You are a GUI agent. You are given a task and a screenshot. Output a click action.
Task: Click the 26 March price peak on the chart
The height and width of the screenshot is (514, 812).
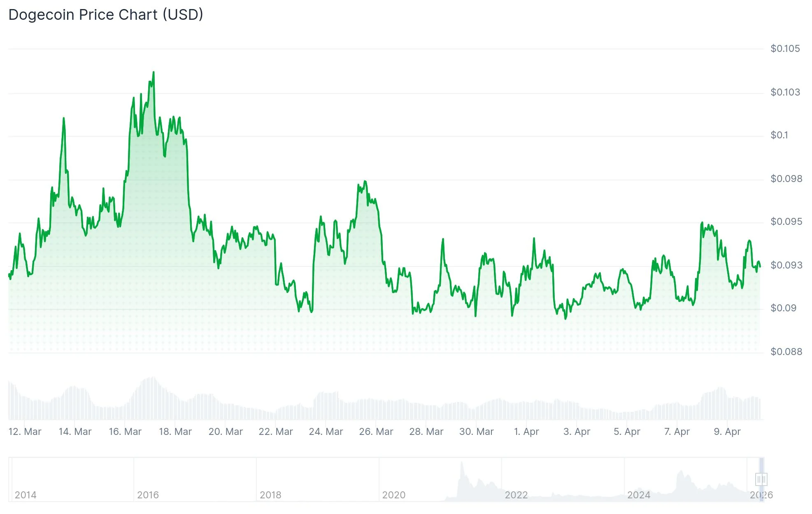[365, 182]
